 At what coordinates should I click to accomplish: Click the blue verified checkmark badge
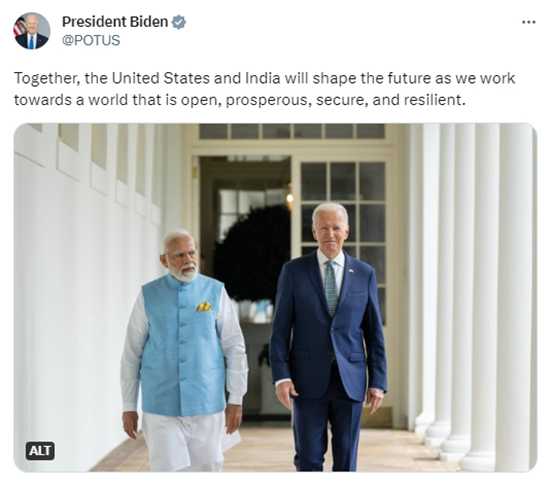[179, 22]
